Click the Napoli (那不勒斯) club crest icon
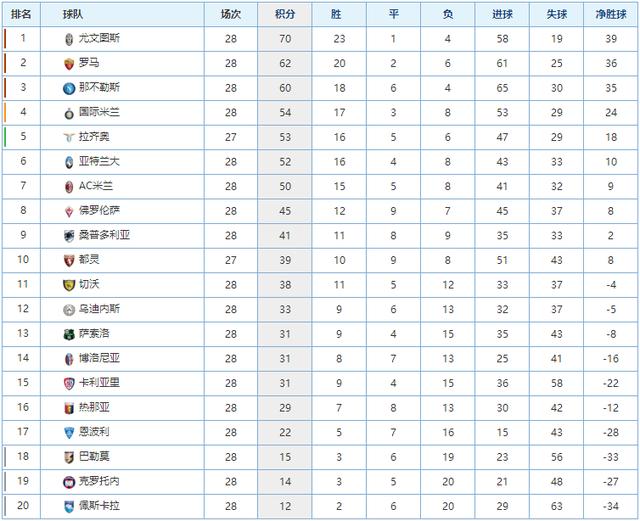The image size is (640, 521). click(x=67, y=88)
